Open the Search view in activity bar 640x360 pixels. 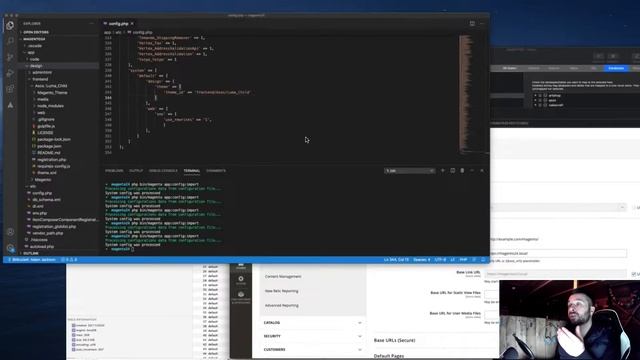point(10,40)
